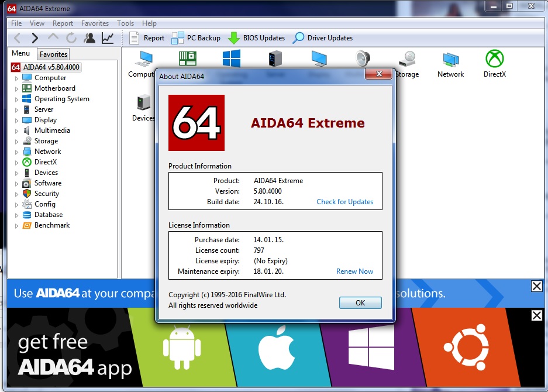Viewport: 548px width, 392px height.
Task: Switch to the Menu tab in sidebar
Action: pos(20,53)
